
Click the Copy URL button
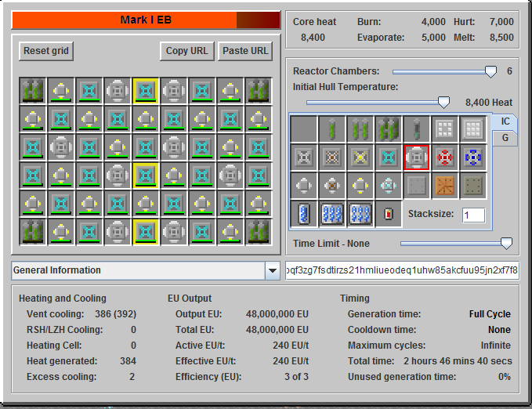(187, 51)
